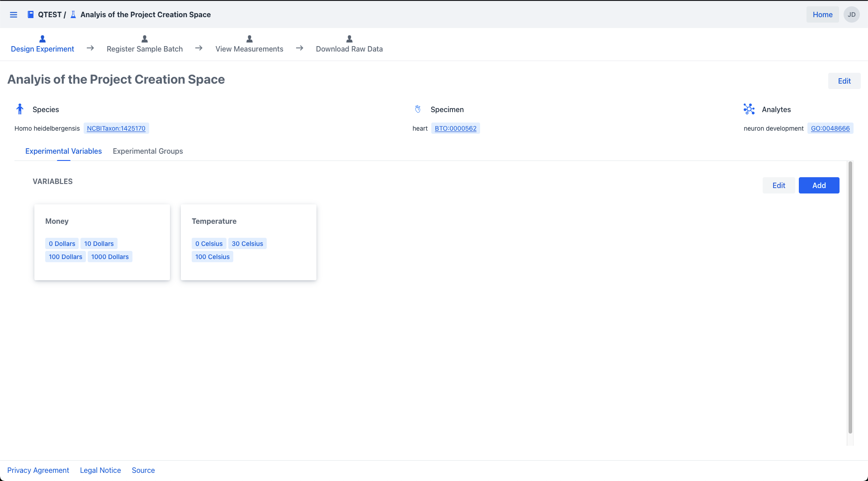Select the 1000 Dollars value tag

(x=110, y=257)
